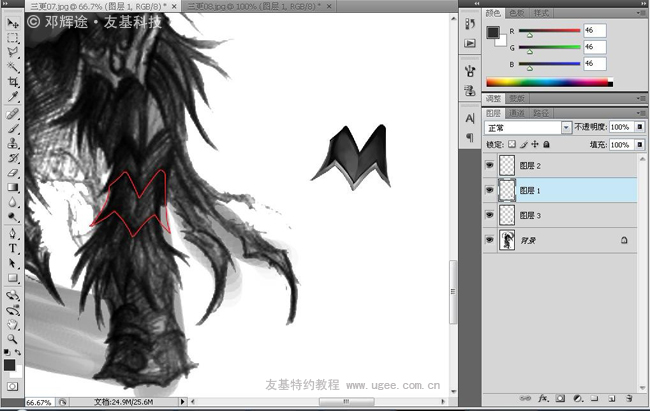
Task: Select the Magic Wand tool
Action: tap(12, 66)
